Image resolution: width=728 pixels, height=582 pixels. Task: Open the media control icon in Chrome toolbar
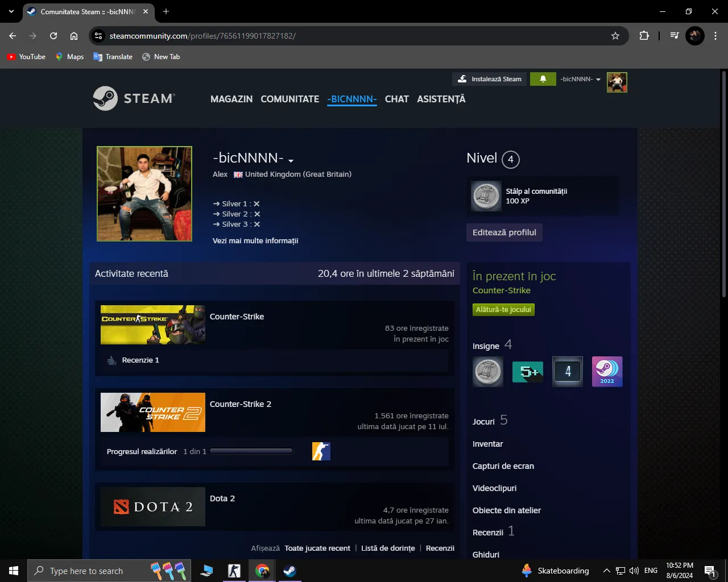[675, 36]
